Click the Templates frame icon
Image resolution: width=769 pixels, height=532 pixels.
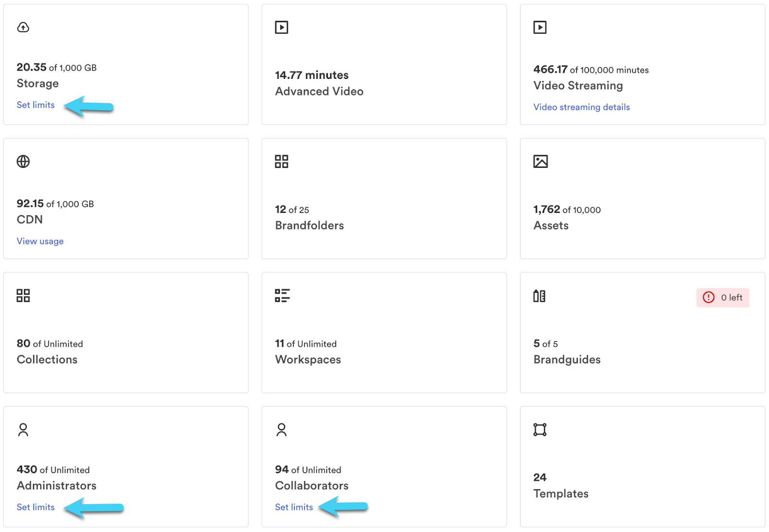540,430
